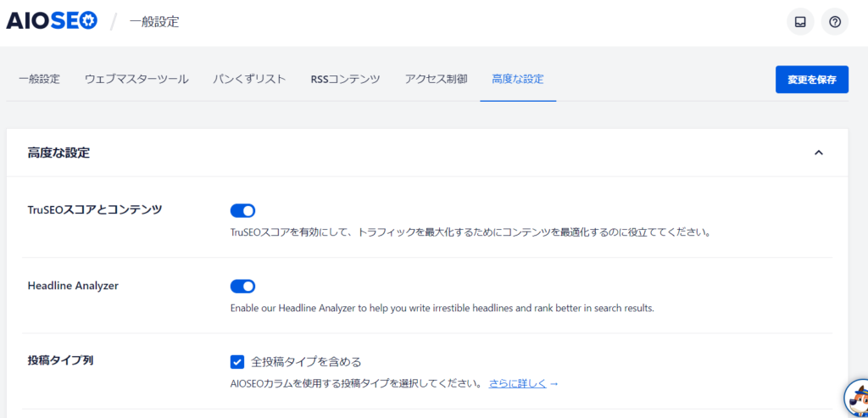
Task: Click the Headline Analyzer setting label
Action: [73, 285]
